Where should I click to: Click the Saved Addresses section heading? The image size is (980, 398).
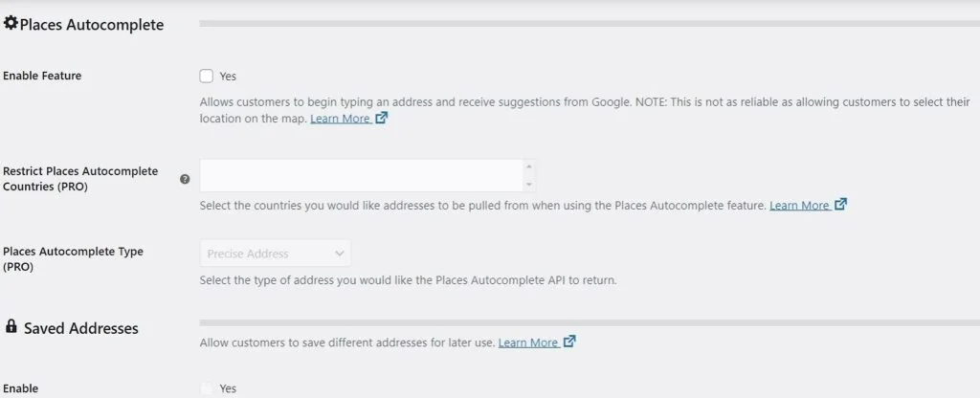point(81,328)
